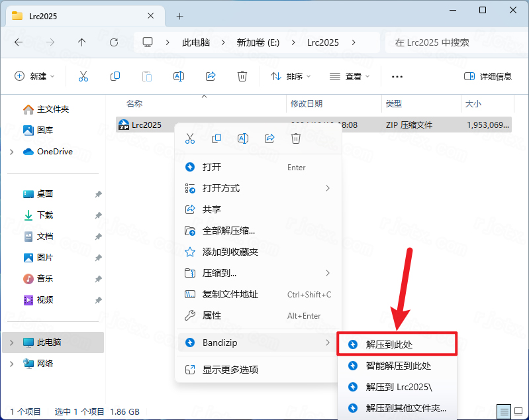Expand the OneDrive tree node
Image resolution: width=529 pixels, height=420 pixels.
11,152
